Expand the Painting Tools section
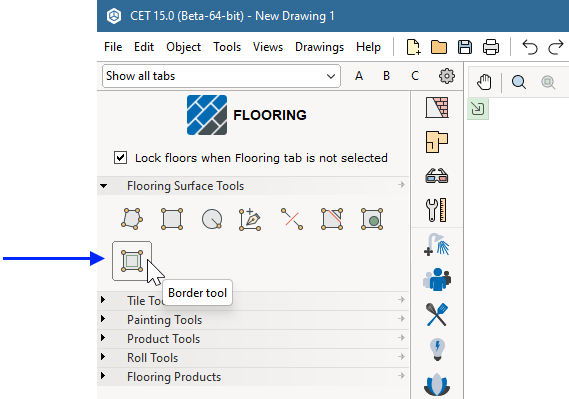The width and height of the screenshot is (569, 399). coord(103,318)
